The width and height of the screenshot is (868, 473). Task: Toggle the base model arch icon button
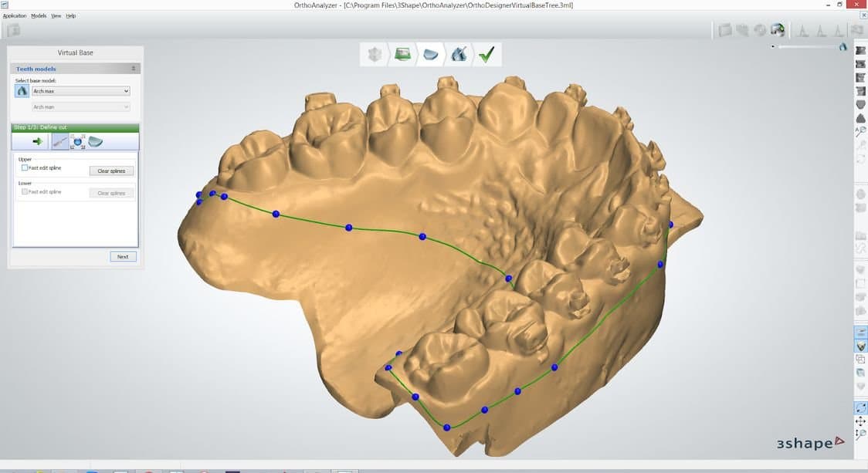click(22, 91)
